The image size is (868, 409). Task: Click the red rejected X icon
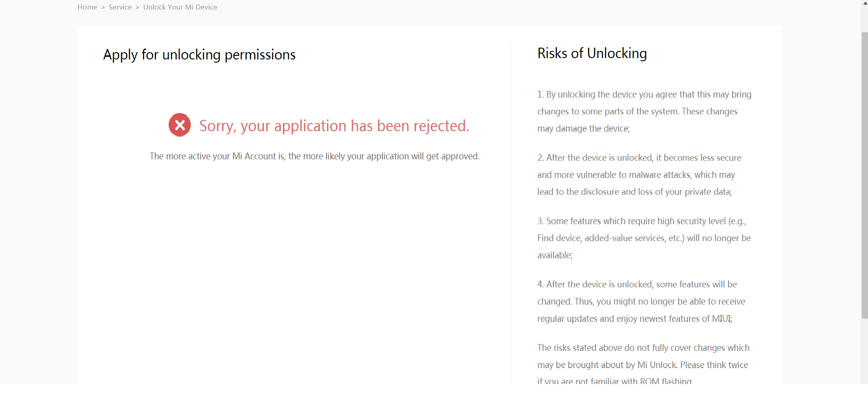click(179, 125)
